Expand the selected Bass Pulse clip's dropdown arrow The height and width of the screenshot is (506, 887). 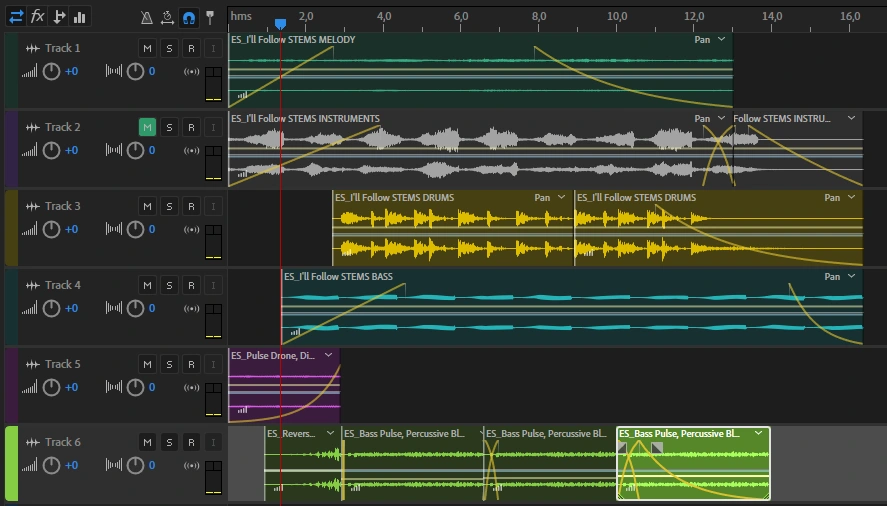[x=759, y=434]
